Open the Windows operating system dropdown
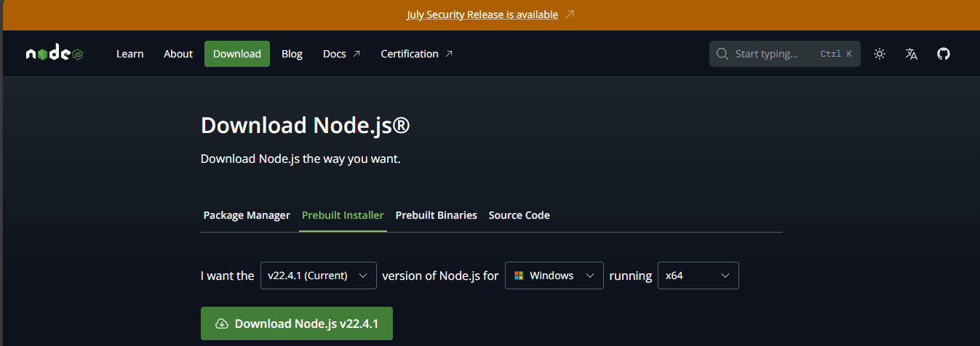Viewport: 980px width, 346px height. pyautogui.click(x=554, y=275)
